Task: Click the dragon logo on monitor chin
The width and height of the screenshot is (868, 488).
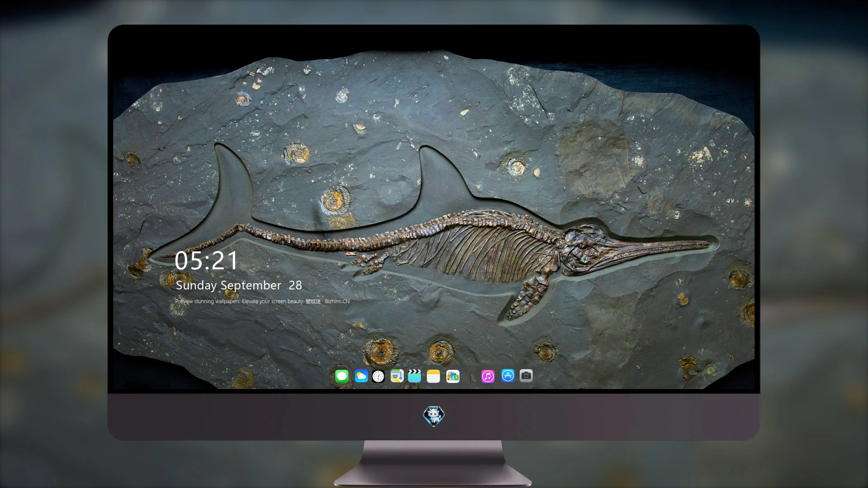Action: click(434, 416)
